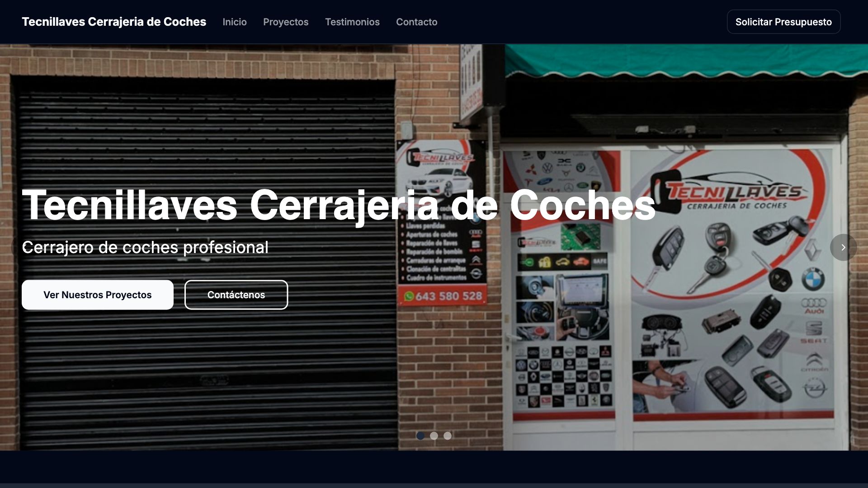
Task: Click Ver Nuestros Proyectos button
Action: point(98,295)
